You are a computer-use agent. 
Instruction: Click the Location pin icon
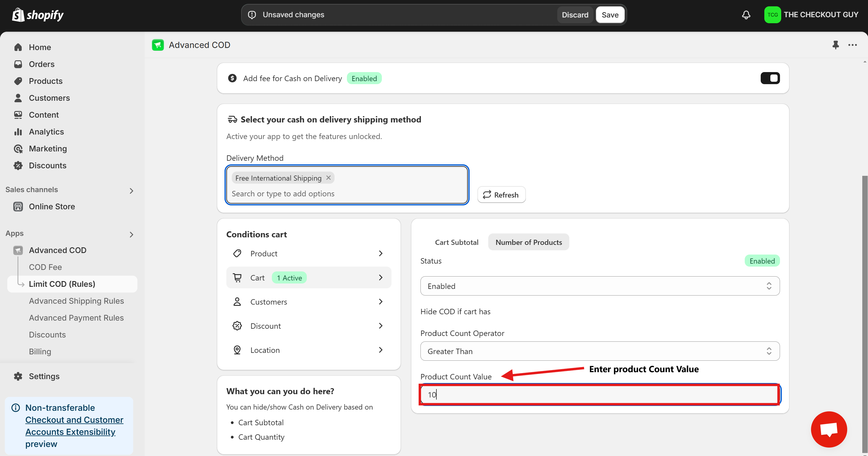pos(237,350)
